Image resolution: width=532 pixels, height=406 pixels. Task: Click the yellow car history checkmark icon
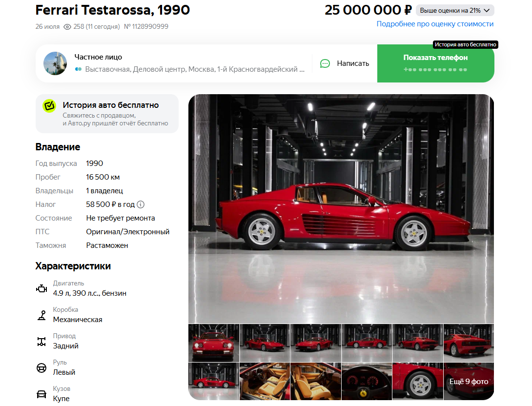[49, 106]
